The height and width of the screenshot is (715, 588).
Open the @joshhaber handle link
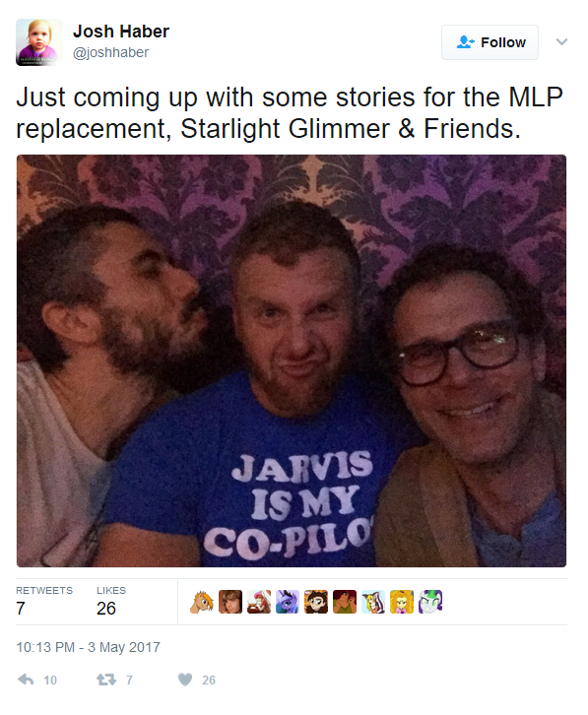tap(111, 52)
